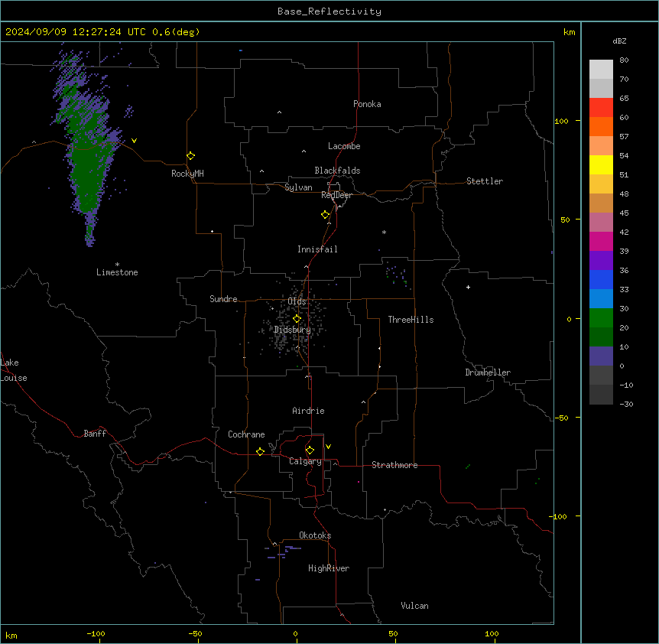Click the Vulcan label
The height and width of the screenshot is (644, 659).
click(414, 606)
